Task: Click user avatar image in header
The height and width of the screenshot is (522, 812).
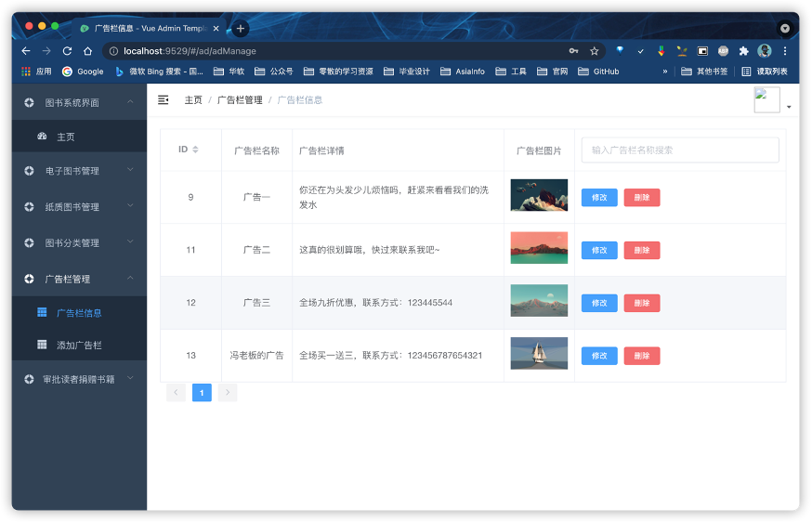Action: pyautogui.click(x=767, y=100)
